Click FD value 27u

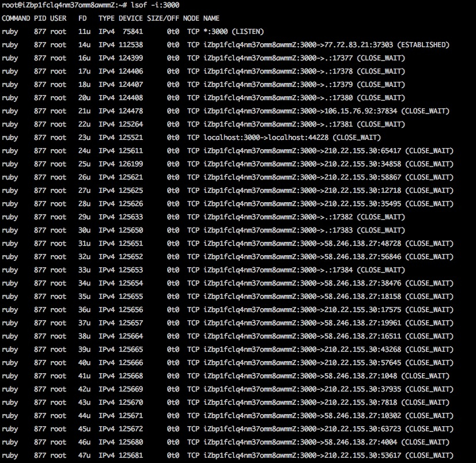click(84, 191)
